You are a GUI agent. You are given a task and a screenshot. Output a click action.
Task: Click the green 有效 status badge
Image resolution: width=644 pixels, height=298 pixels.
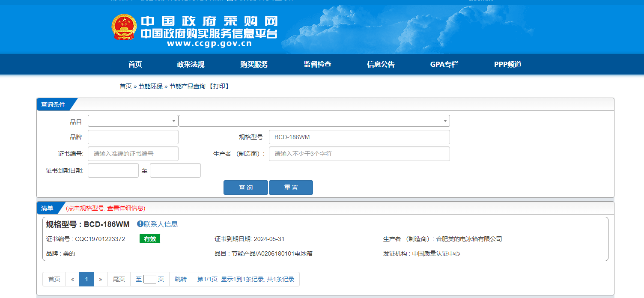coord(150,239)
